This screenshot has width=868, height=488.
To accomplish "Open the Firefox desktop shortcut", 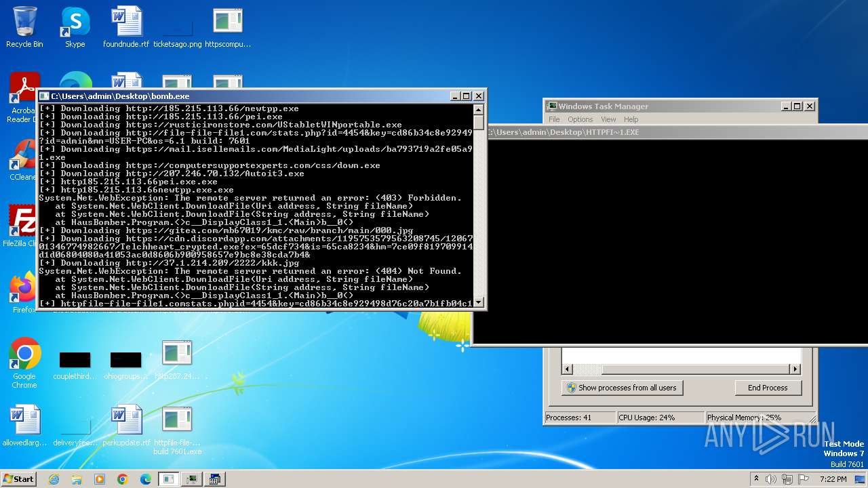I will coord(24,293).
